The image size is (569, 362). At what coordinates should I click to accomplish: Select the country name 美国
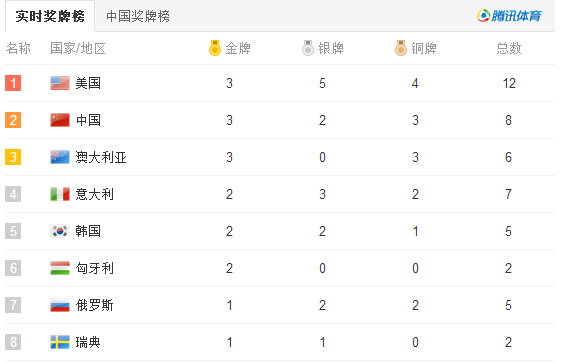tap(88, 83)
